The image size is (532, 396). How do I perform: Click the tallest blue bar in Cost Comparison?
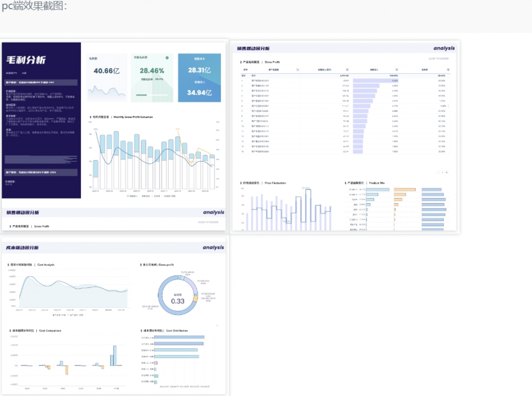(115, 355)
